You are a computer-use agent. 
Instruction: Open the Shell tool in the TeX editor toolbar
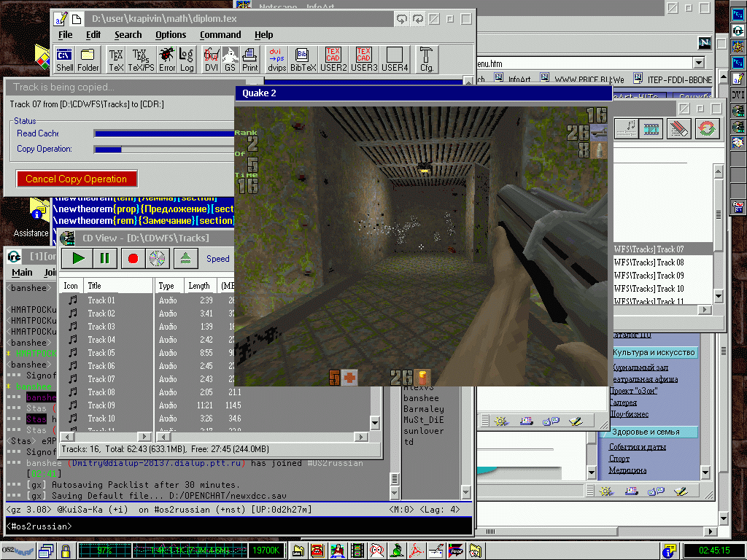pos(65,60)
